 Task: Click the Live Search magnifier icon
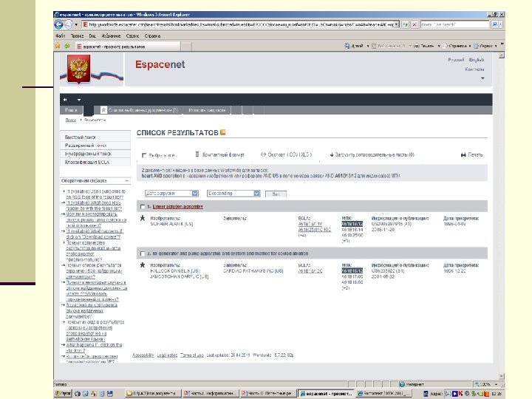[494, 24]
